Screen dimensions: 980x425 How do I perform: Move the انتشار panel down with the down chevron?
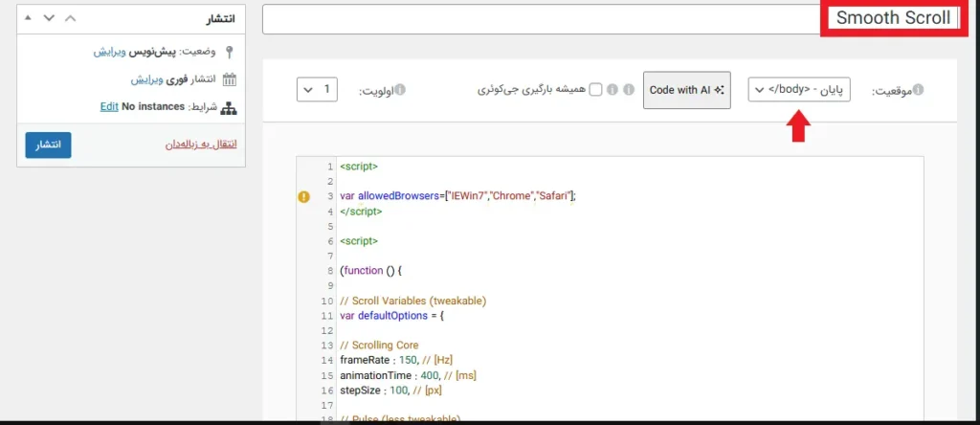pos(49,17)
